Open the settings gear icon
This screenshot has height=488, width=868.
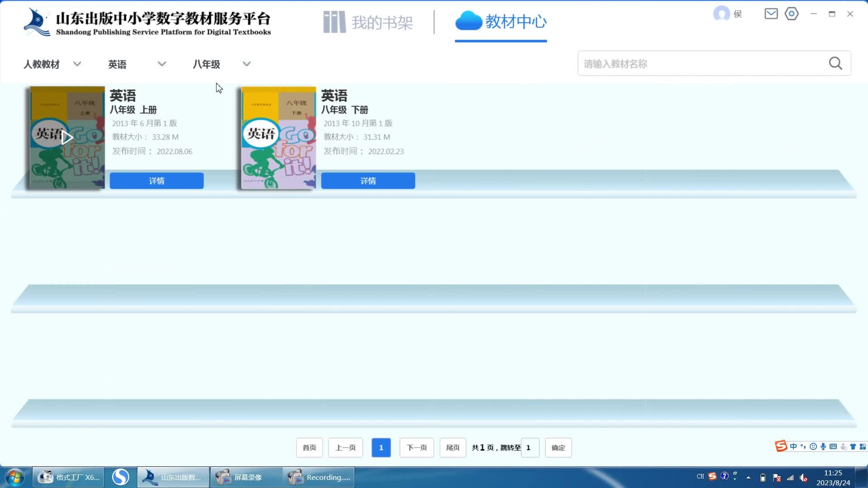(792, 14)
